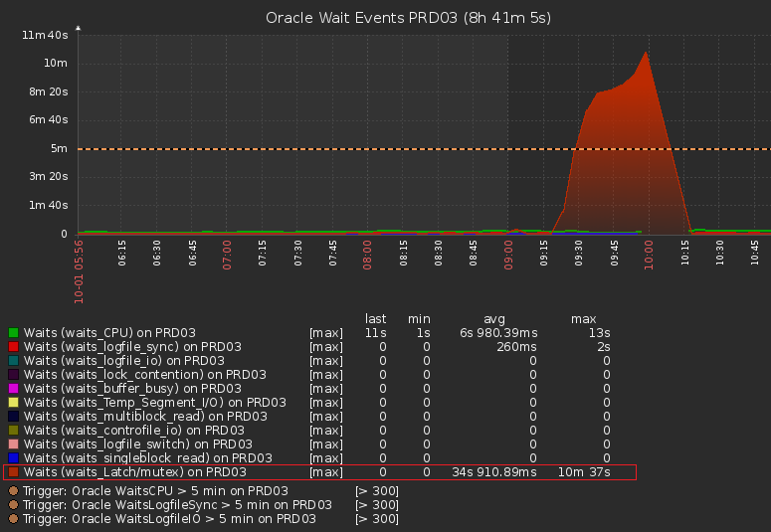Click the waits_CPU last value 11s
This screenshot has width=771, height=532.
pos(376,333)
